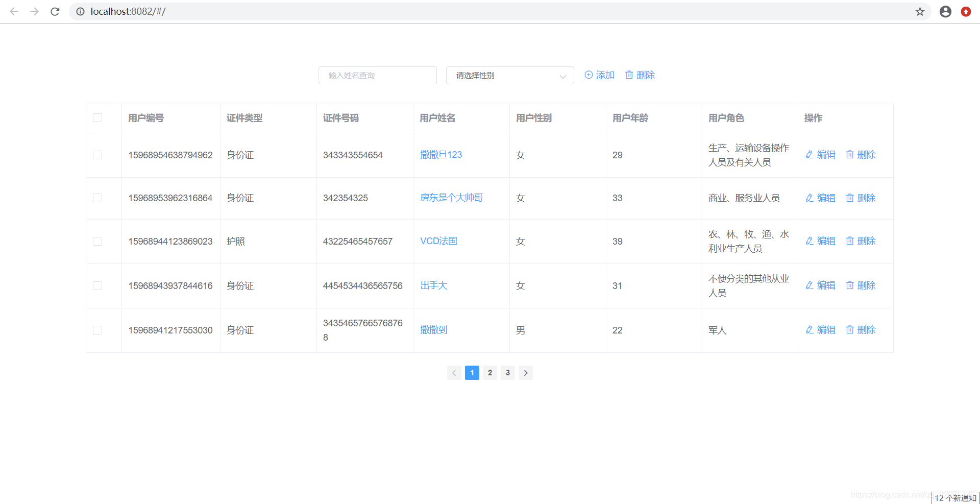Check the row 15968944123869023 checkbox
The height and width of the screenshot is (504, 980).
point(97,242)
